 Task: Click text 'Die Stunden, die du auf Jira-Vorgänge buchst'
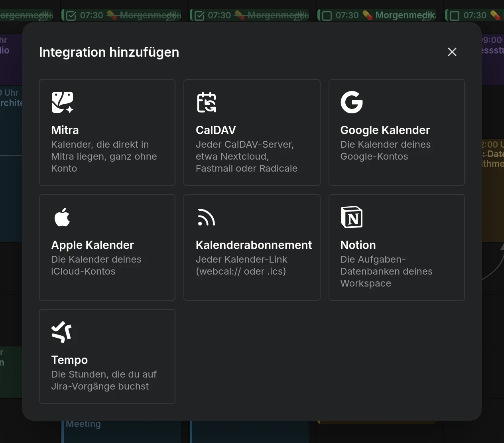(104, 380)
